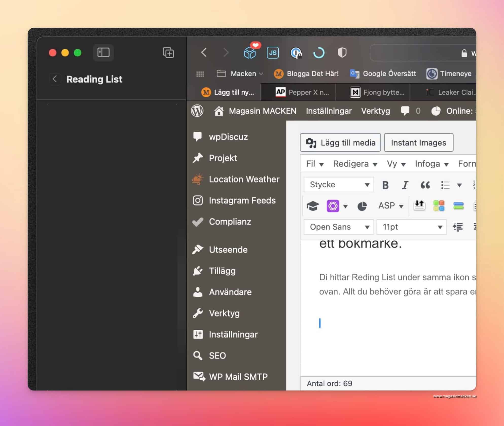Open the 1Password extension icon
The width and height of the screenshot is (504, 426).
coord(296,53)
